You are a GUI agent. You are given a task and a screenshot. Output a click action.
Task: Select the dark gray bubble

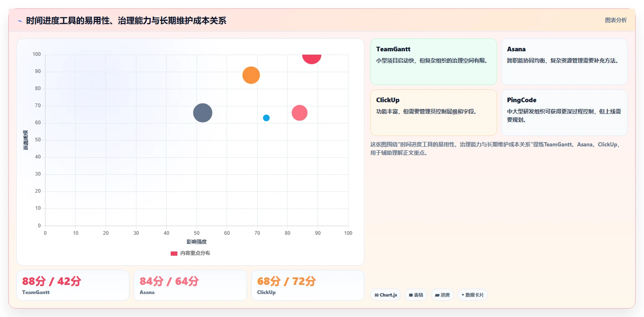pos(203,113)
